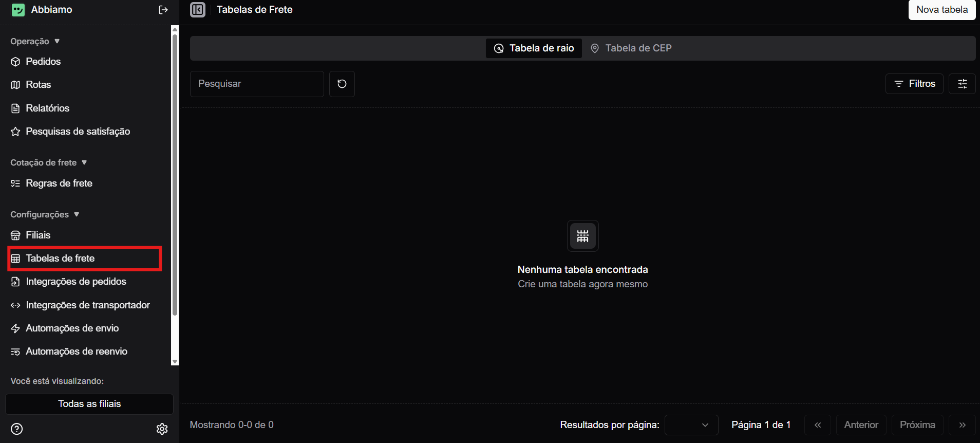Collapse the Operação section
The height and width of the screenshot is (443, 980).
(x=35, y=41)
